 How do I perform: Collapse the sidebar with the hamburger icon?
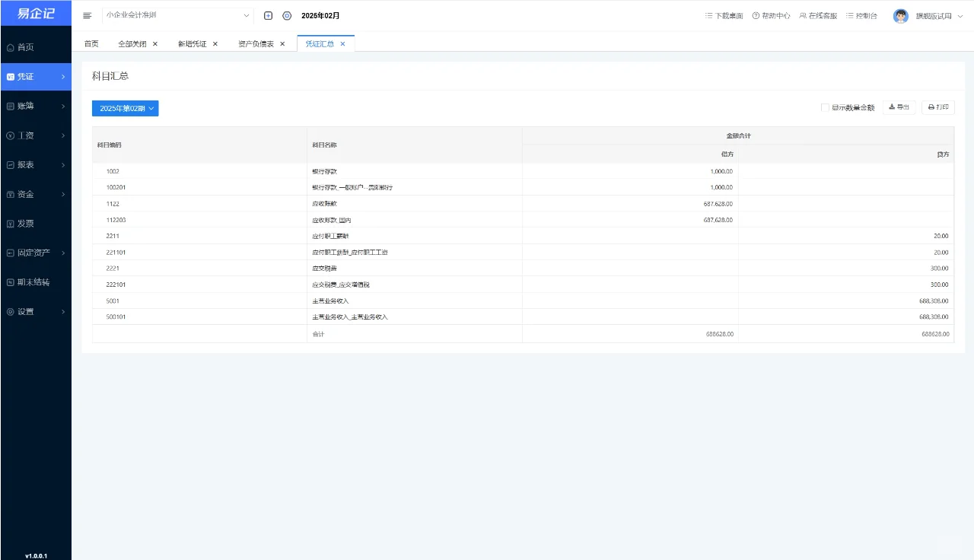tap(87, 15)
